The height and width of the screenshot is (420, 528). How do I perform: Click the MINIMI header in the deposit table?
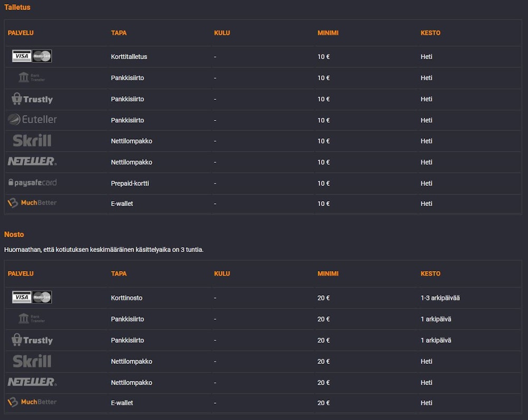(x=328, y=33)
